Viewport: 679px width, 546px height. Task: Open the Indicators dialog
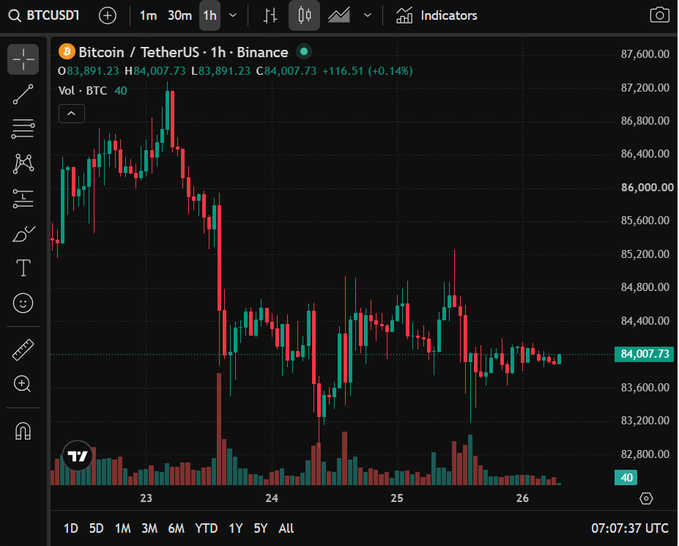click(436, 16)
